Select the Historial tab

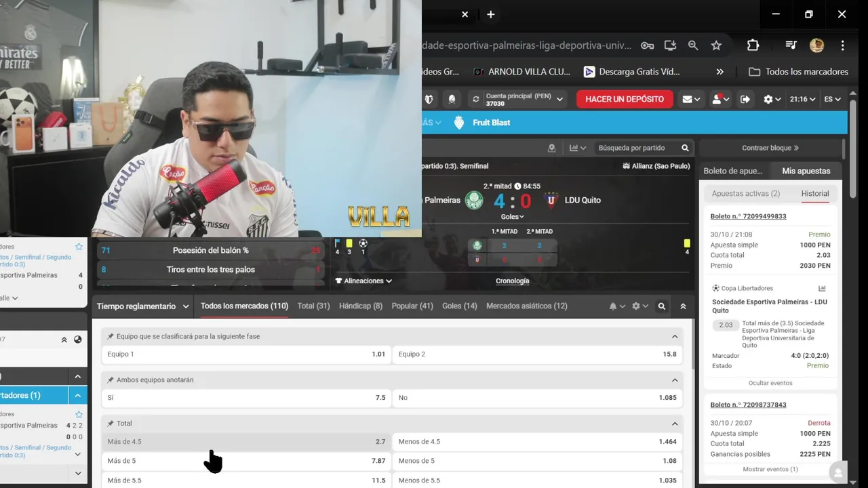(815, 193)
